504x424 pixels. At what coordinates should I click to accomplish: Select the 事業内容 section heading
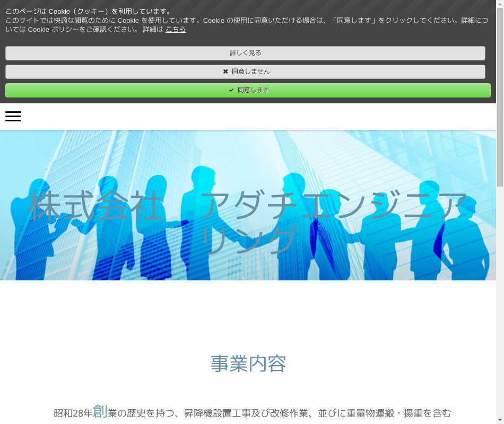(x=248, y=364)
